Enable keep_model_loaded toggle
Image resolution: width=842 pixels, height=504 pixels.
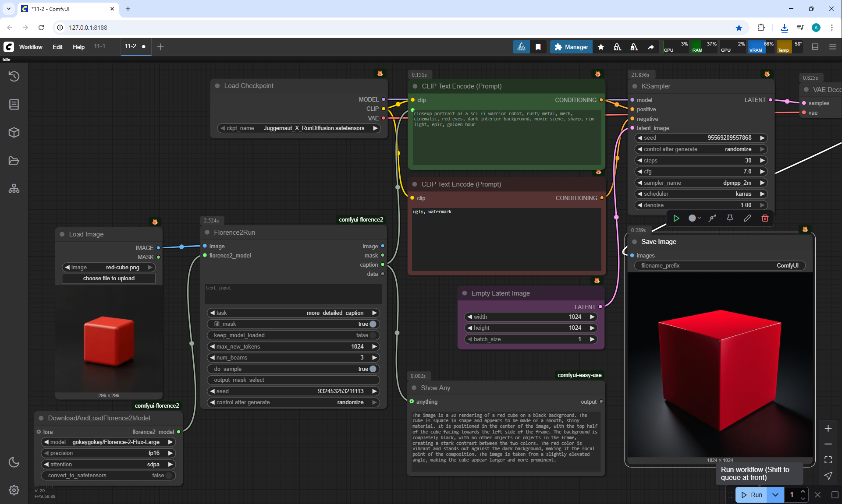pos(372,335)
